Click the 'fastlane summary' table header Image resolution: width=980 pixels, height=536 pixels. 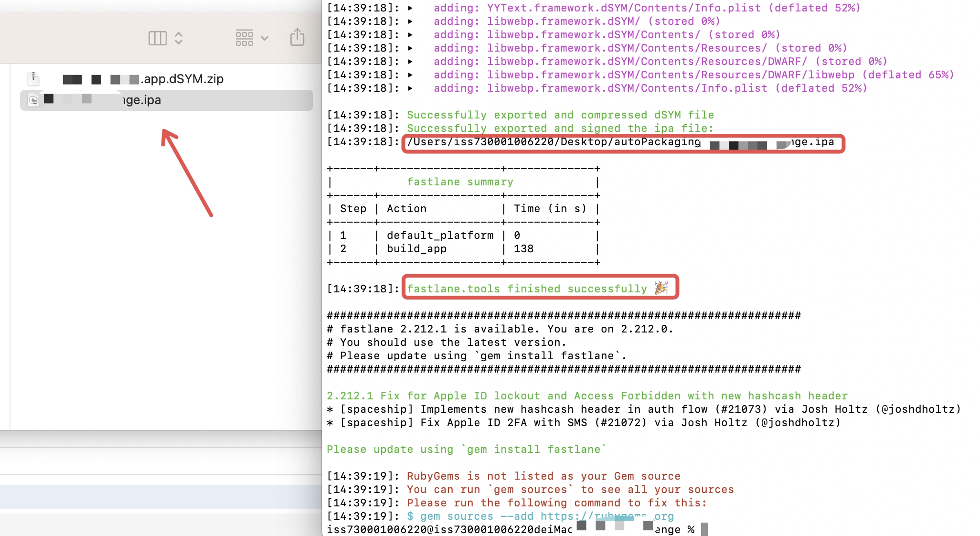[x=459, y=182]
